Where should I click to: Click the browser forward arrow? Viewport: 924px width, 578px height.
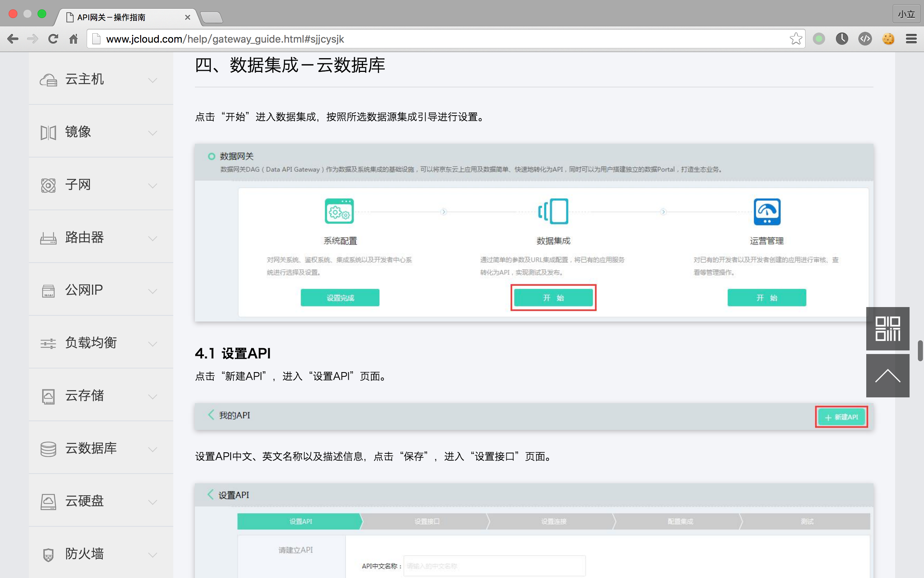click(33, 39)
